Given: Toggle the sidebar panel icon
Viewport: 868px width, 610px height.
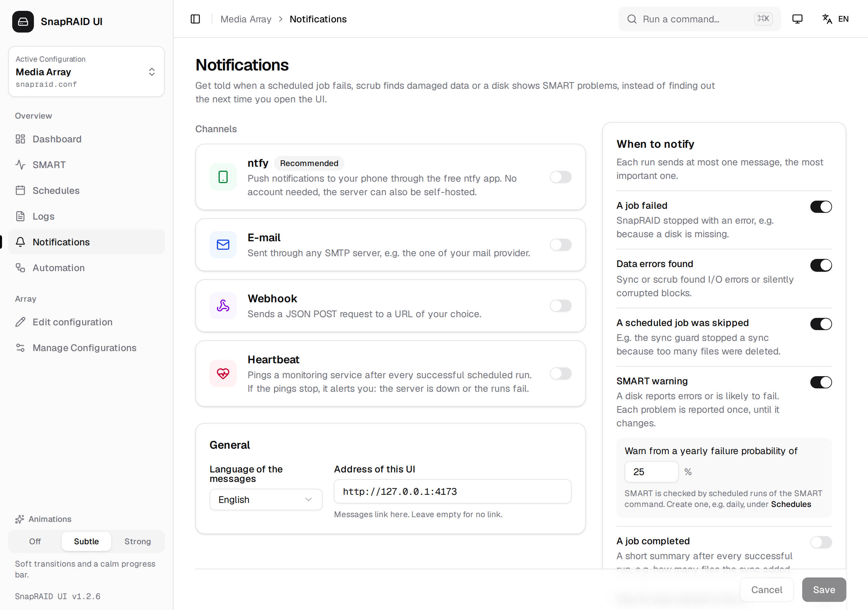Looking at the screenshot, I should click(195, 19).
